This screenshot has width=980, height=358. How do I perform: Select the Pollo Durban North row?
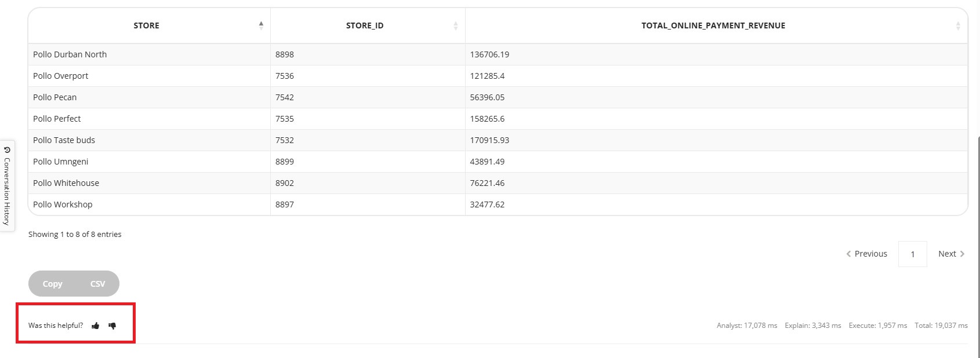click(x=70, y=54)
